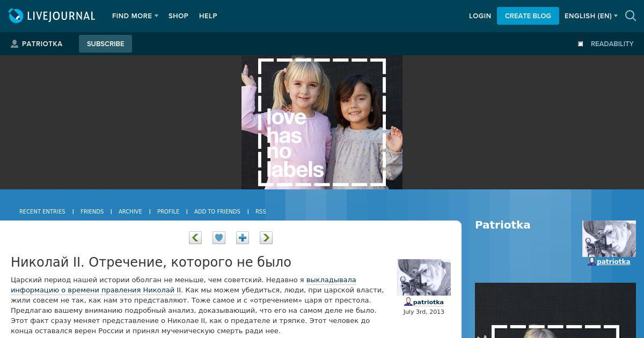The height and width of the screenshot is (338, 644).
Task: Click the Patriotka sidebar heading
Action: point(502,225)
